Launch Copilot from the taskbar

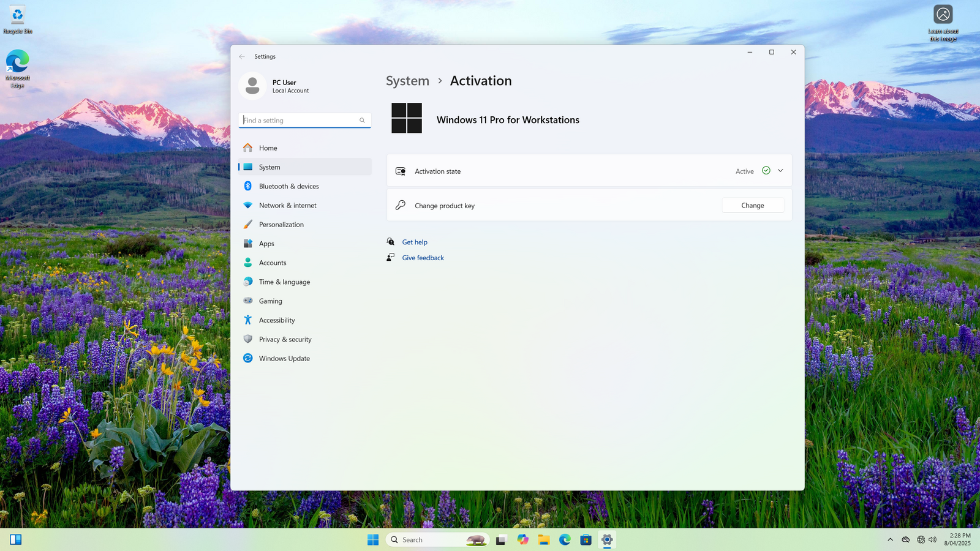[522, 539]
